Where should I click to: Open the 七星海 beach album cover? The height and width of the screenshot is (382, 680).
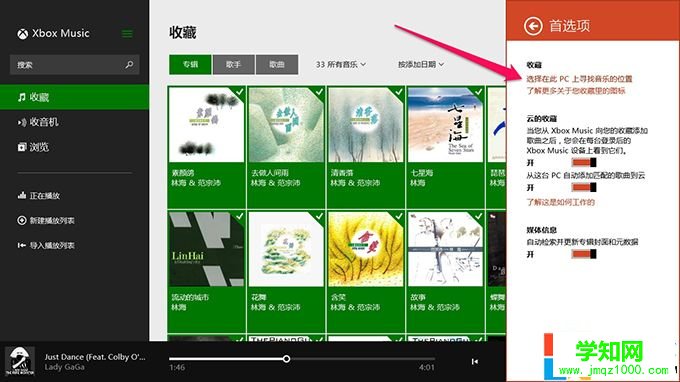tap(445, 125)
